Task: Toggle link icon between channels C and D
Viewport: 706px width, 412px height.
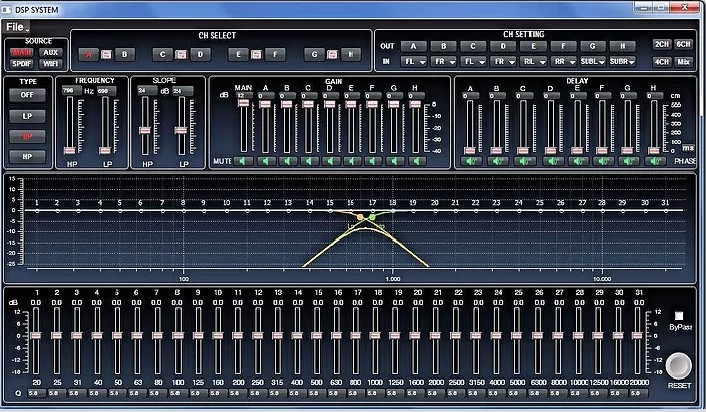Action: (181, 54)
